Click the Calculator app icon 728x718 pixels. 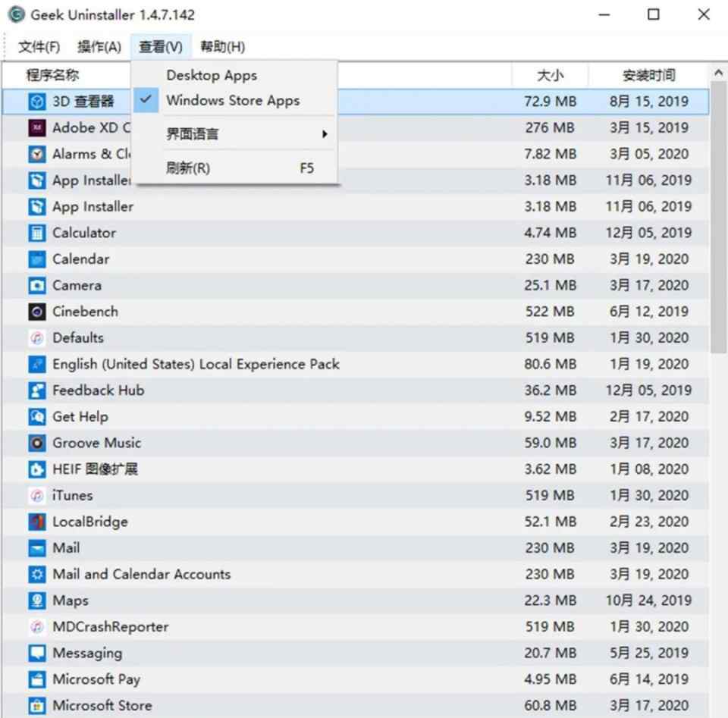(36, 233)
